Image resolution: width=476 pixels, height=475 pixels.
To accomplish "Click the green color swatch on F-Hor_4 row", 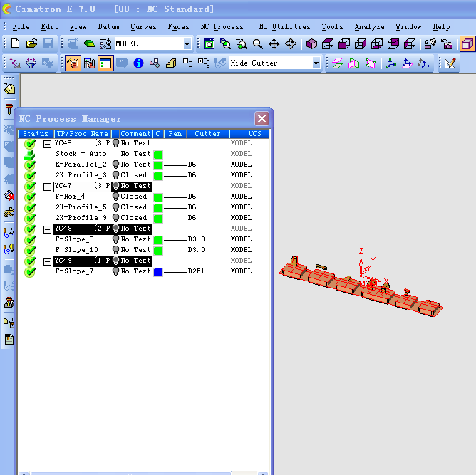I will click(x=158, y=197).
